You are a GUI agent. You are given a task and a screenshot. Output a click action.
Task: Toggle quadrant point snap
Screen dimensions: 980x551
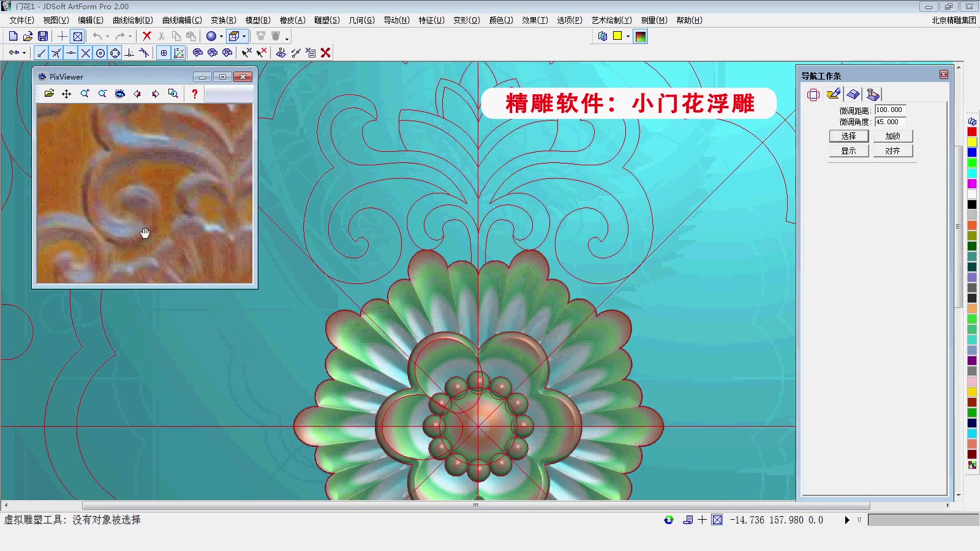pos(115,53)
